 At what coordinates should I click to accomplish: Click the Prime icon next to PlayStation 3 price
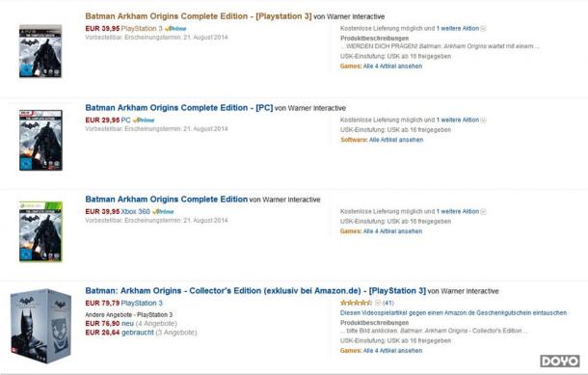[175, 29]
